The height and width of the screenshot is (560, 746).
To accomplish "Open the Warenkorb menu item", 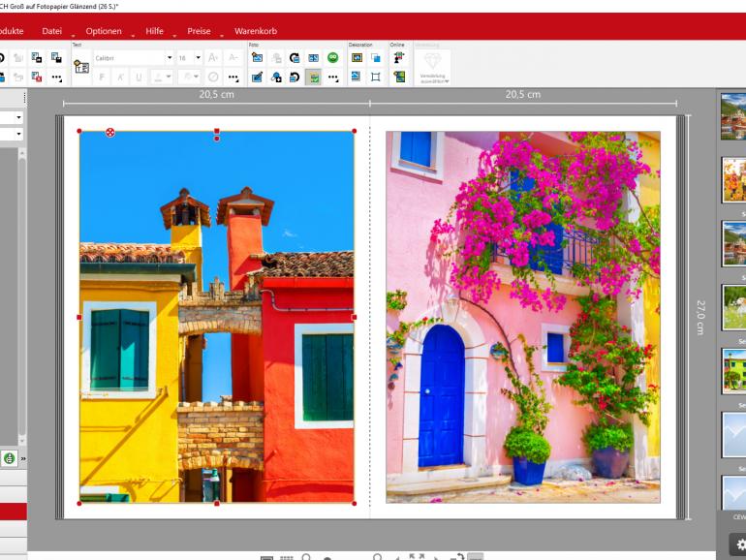I will (x=256, y=31).
